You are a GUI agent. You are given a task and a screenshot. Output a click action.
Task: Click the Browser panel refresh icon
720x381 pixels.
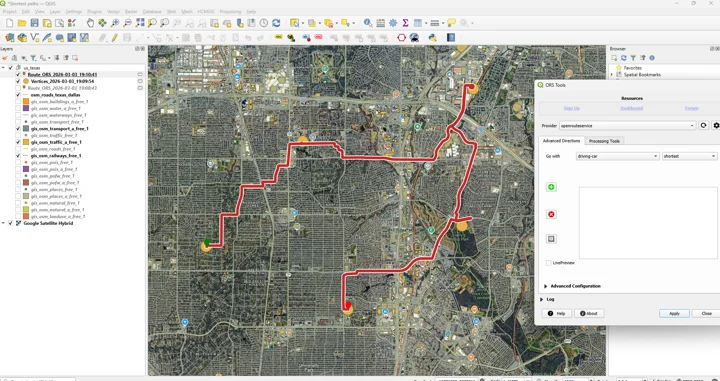coord(624,58)
